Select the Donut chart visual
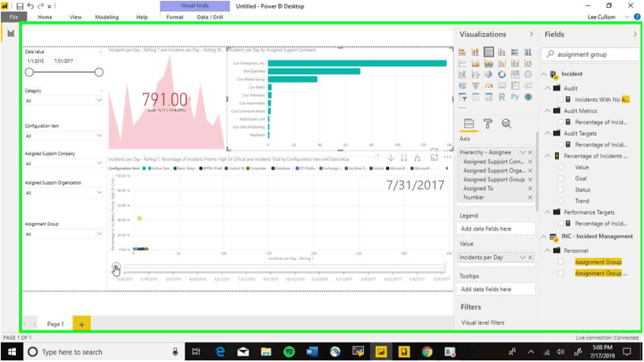The height and width of the screenshot is (362, 644). pos(502,74)
